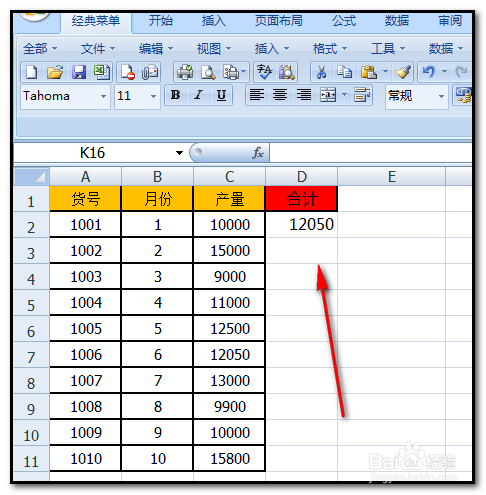Open the 文件 menu
Viewport: 486px width, 495px height.
(98, 49)
